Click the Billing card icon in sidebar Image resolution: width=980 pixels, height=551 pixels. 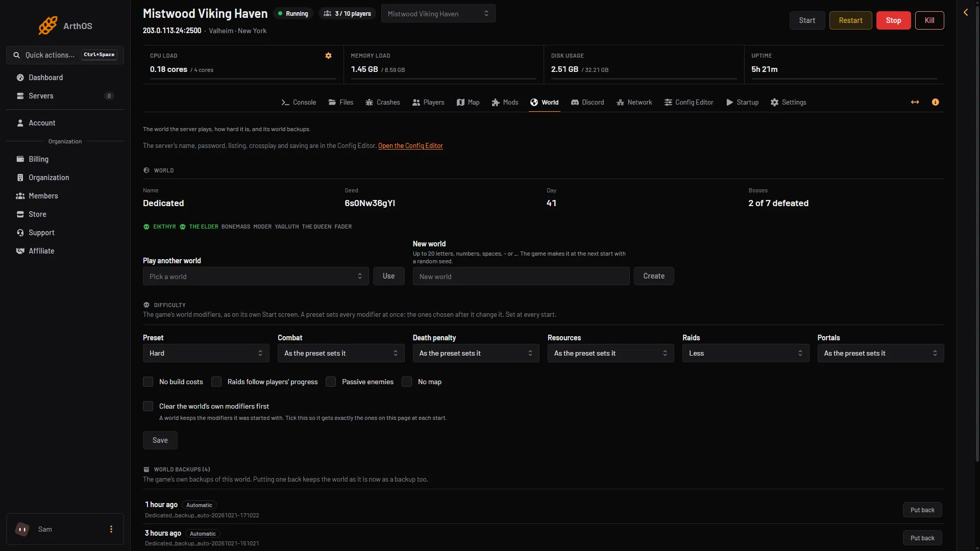[x=20, y=159]
